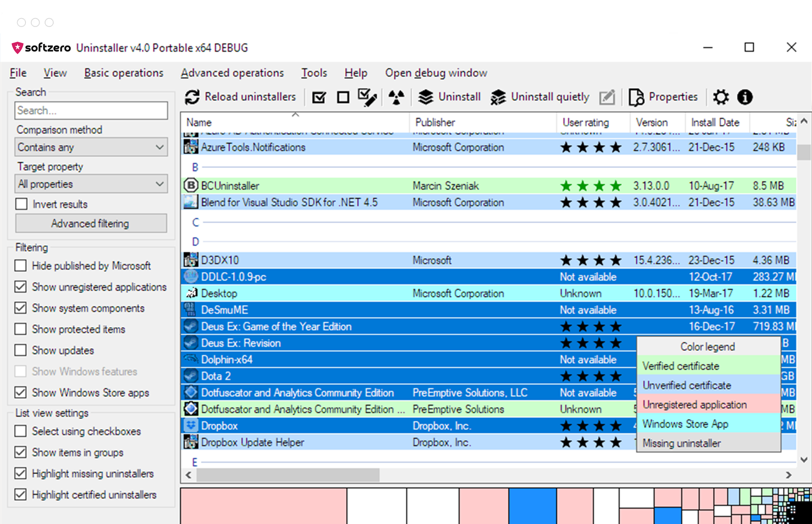This screenshot has height=524, width=812.
Task: Click the Uninstall quietly button
Action: point(540,97)
